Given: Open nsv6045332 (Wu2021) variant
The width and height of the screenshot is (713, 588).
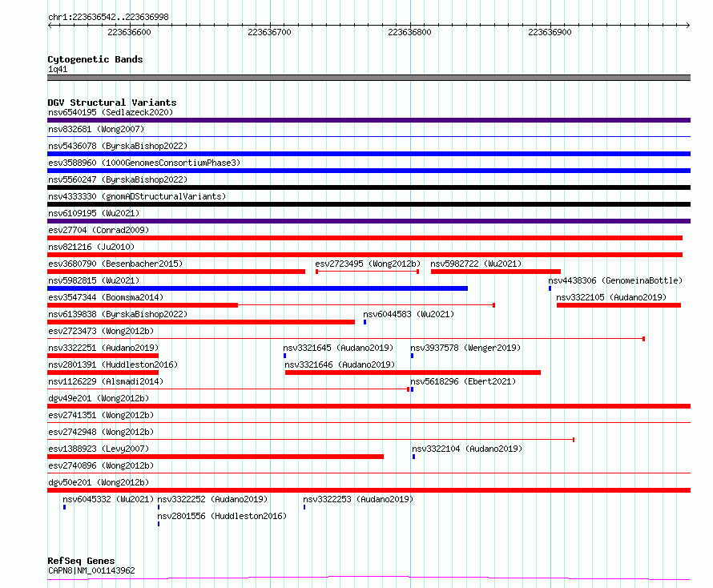Looking at the screenshot, I should pyautogui.click(x=108, y=499).
